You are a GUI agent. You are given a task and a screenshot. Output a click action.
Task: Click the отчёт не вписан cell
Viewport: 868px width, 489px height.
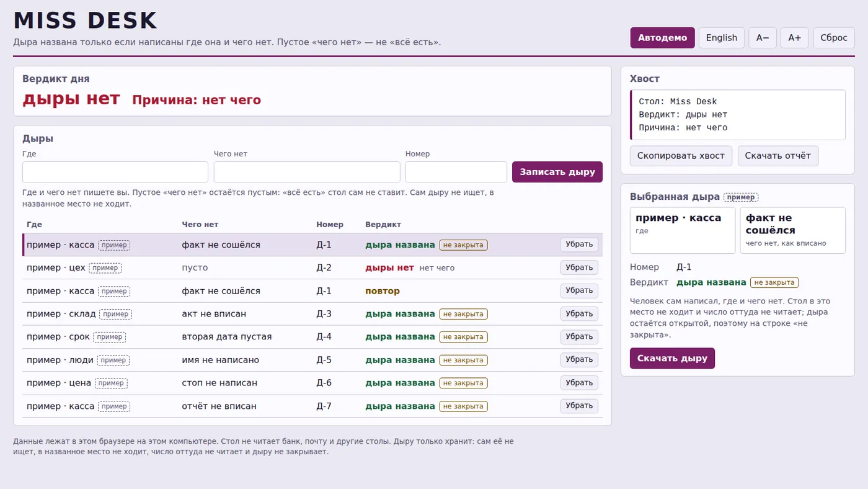pyautogui.click(x=219, y=406)
